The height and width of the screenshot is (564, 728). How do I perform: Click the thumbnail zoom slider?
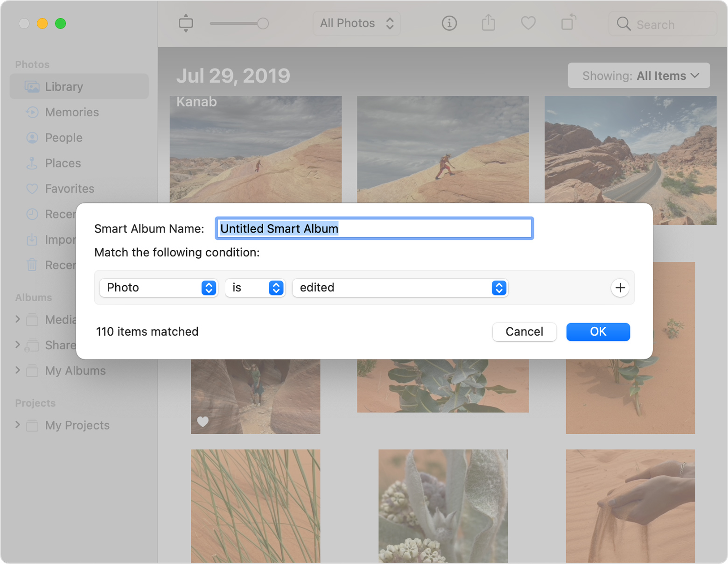click(239, 23)
